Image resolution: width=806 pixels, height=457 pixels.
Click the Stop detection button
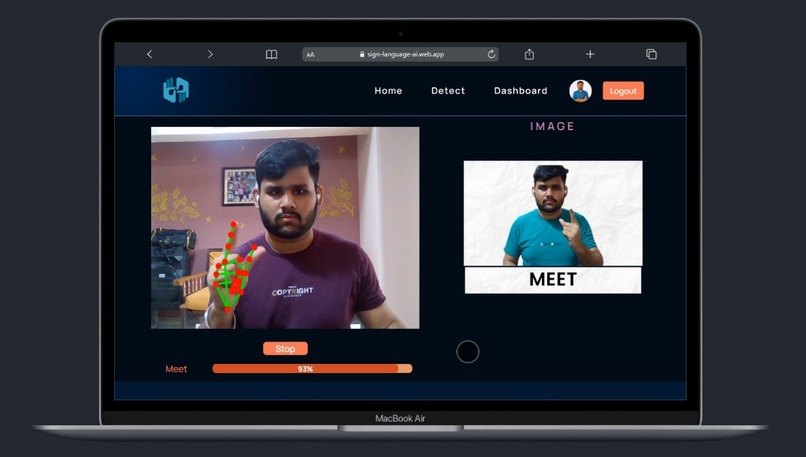tap(285, 349)
